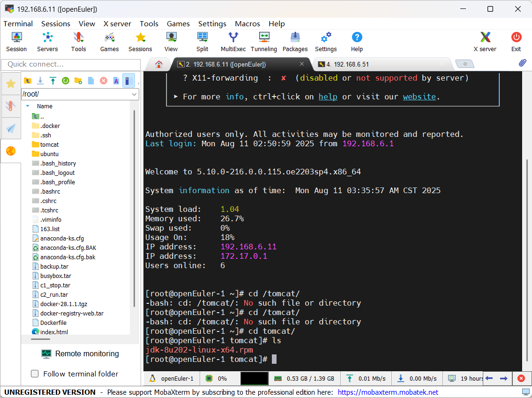
Task: Download selected files with blue arrow icon
Action: (40, 81)
